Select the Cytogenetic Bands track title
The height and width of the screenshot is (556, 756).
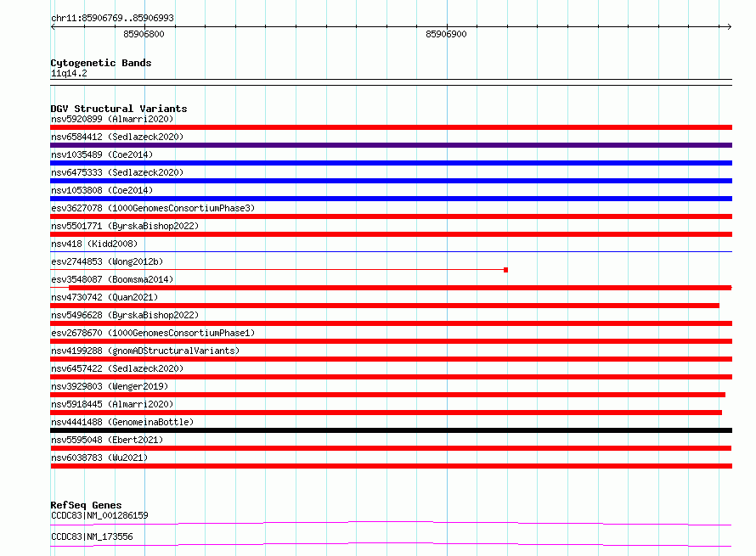click(101, 63)
